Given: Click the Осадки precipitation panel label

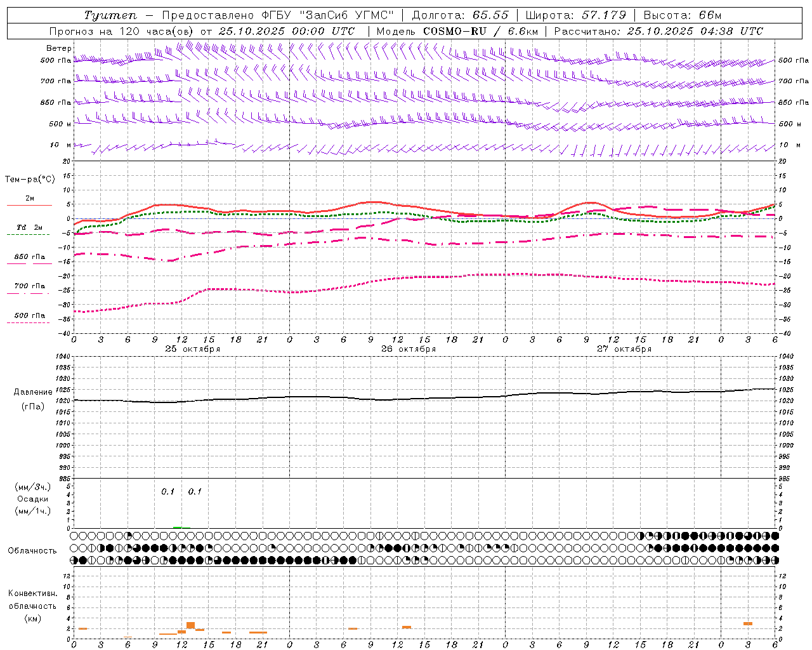Looking at the screenshot, I should pos(33,499).
